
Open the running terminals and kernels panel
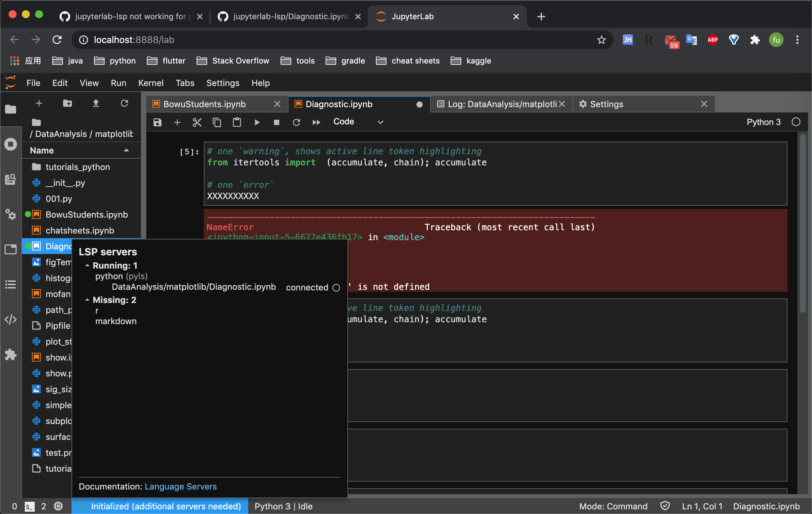(11, 144)
